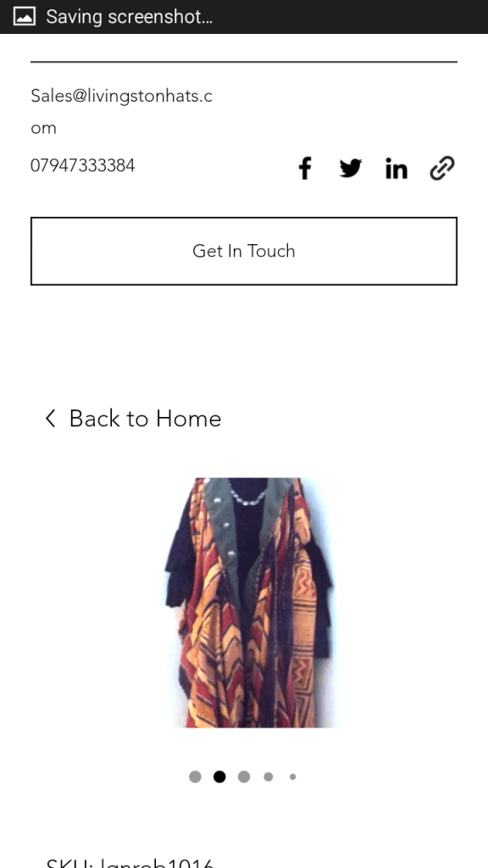This screenshot has height=868, width=488.
Task: Tap the necklace area in the product photo
Action: coord(248,494)
